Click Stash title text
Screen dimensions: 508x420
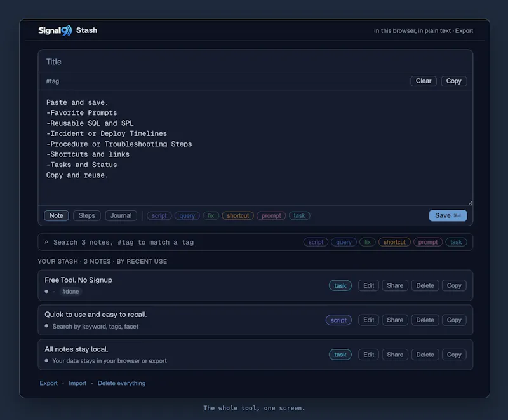pos(86,30)
